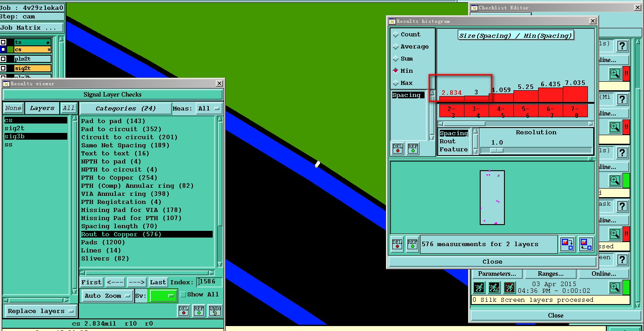Click the None button beside Layers
The height and width of the screenshot is (331, 644).
(13, 108)
